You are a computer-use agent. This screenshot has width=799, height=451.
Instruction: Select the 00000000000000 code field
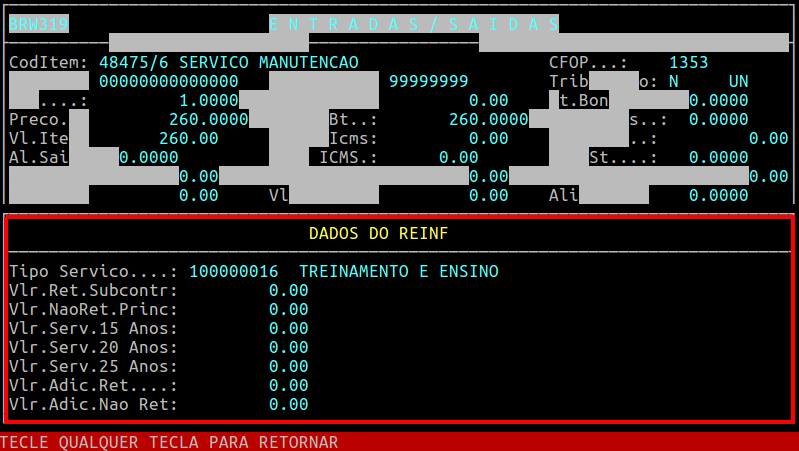tap(168, 81)
